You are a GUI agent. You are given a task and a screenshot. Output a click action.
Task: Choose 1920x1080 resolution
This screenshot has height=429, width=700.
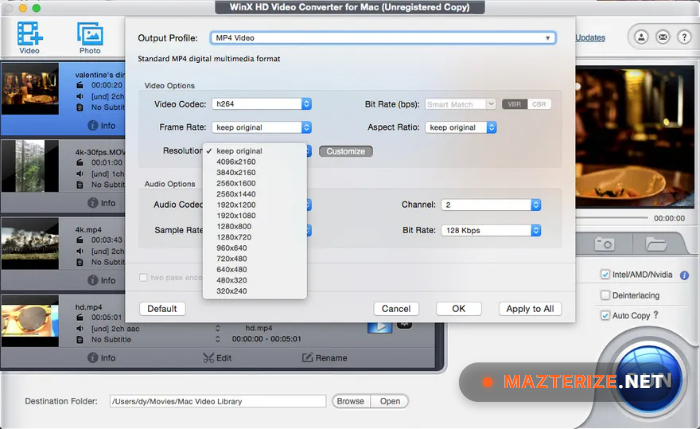tap(254, 215)
